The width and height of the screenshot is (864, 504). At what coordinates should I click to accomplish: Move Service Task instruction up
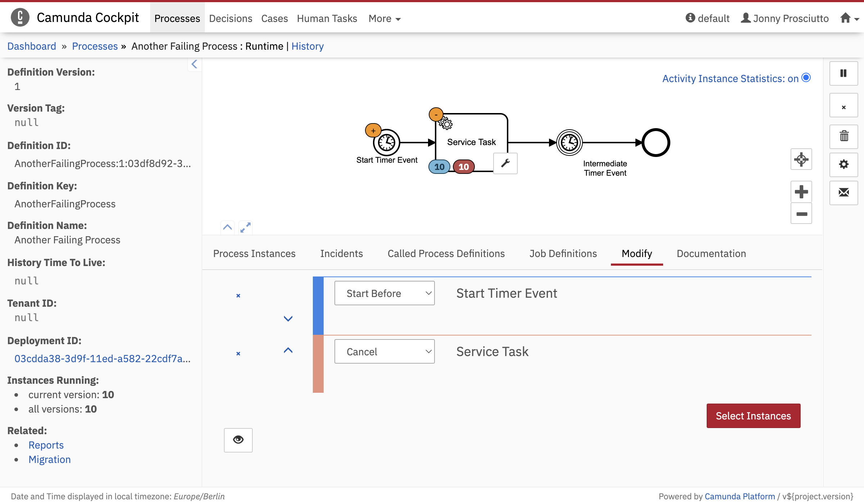tap(288, 350)
